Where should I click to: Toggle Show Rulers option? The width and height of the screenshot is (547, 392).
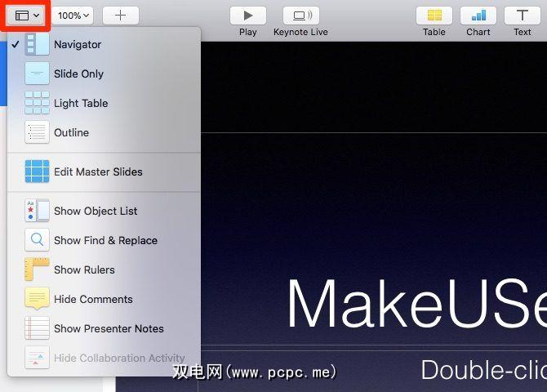click(x=84, y=269)
